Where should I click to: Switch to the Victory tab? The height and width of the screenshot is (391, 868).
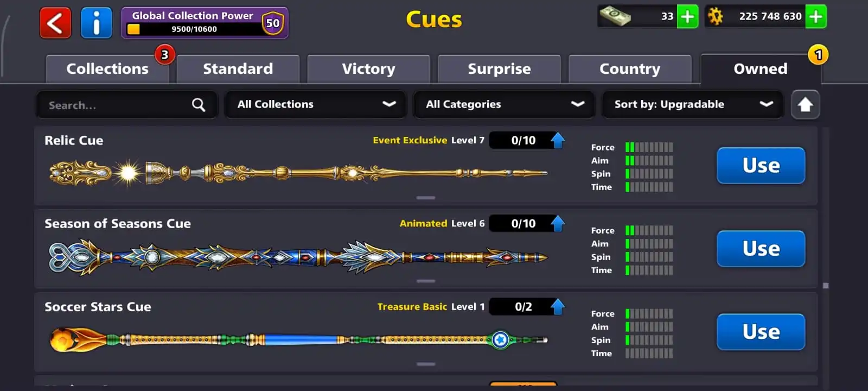(369, 69)
